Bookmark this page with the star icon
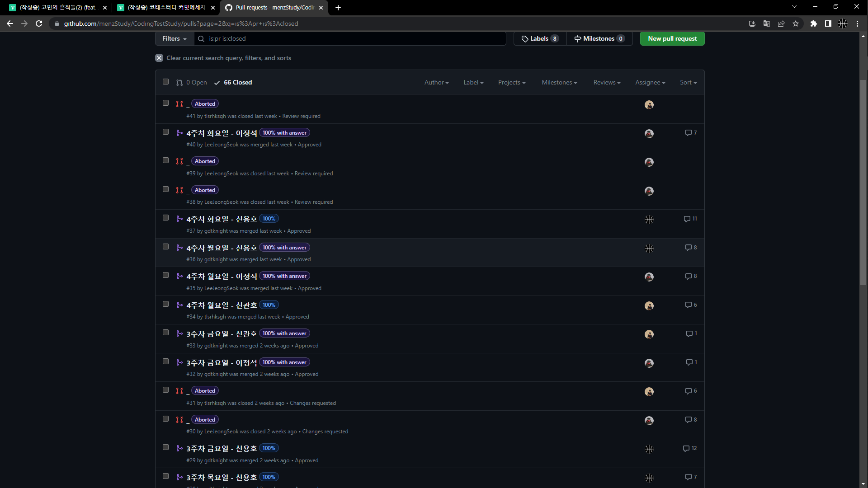This screenshot has width=868, height=488. pyautogui.click(x=796, y=23)
